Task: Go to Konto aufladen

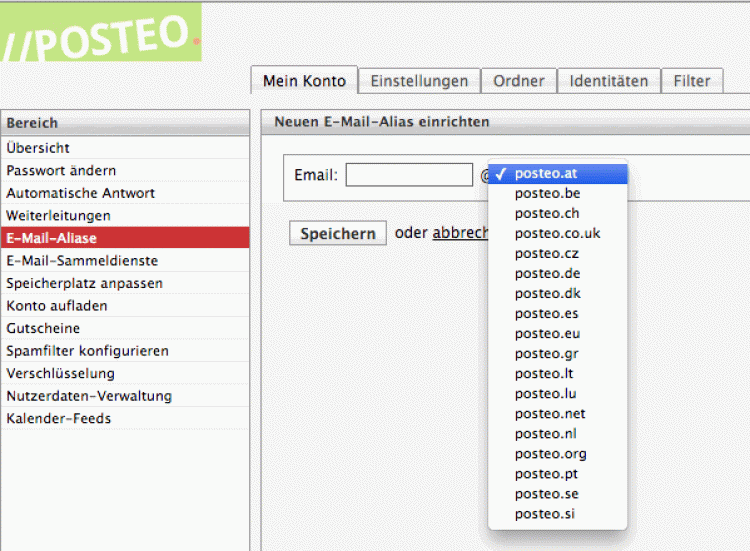Action: (125, 305)
